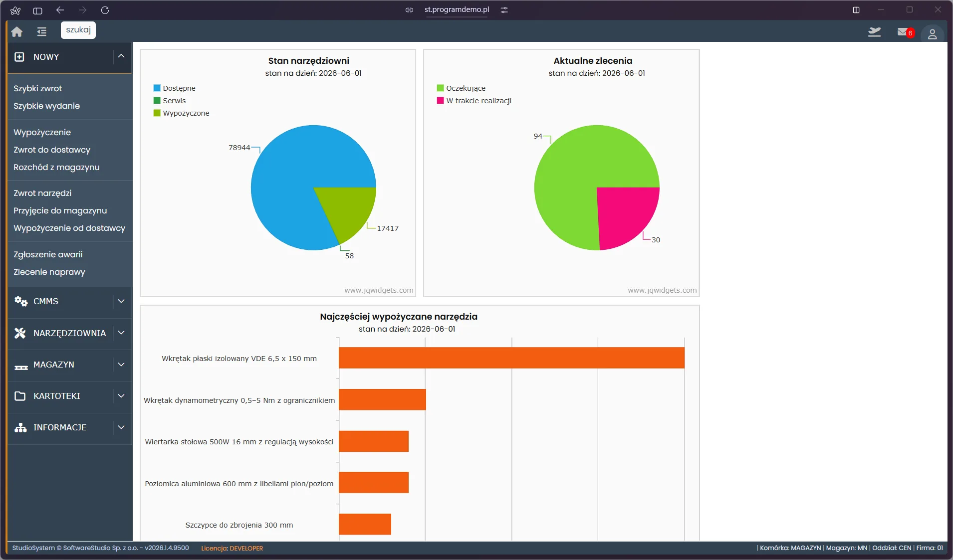The image size is (953, 560).
Task: Click the szukaj search field
Action: 78,30
